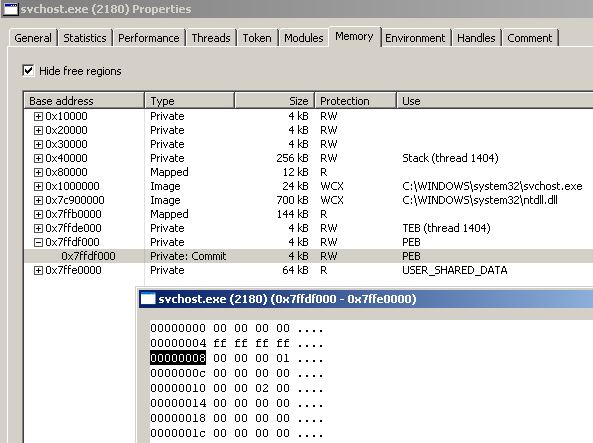The height and width of the screenshot is (443, 593).
Task: Expand the 0x20000 memory region
Action: tap(38, 130)
